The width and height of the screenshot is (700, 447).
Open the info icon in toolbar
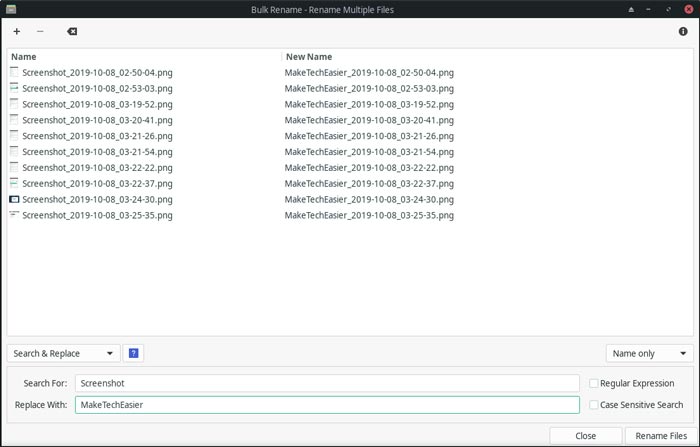[x=683, y=31]
